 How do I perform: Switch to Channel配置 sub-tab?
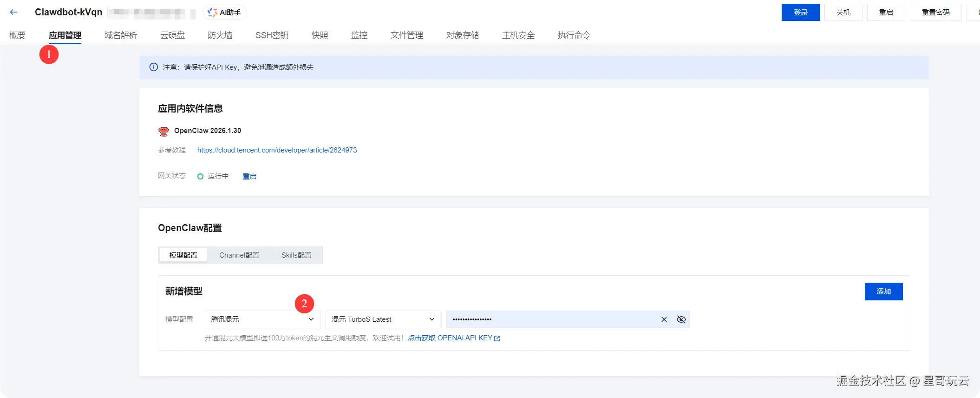point(239,255)
